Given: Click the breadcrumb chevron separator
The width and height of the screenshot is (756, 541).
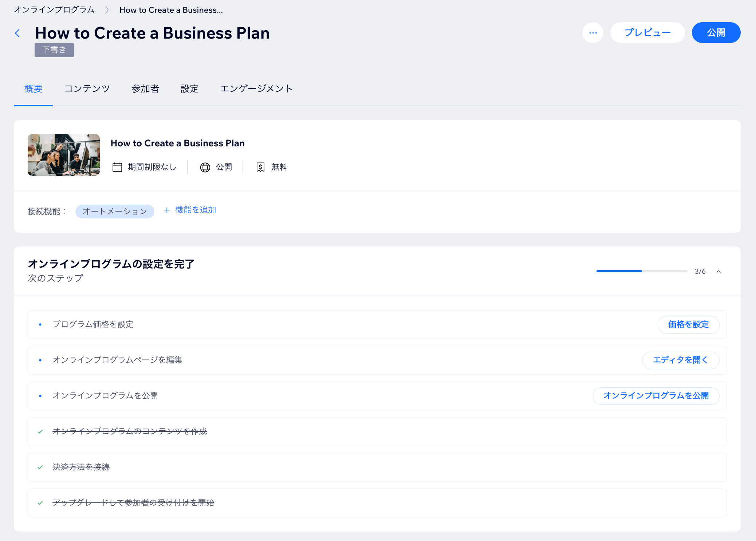Looking at the screenshot, I should [107, 10].
